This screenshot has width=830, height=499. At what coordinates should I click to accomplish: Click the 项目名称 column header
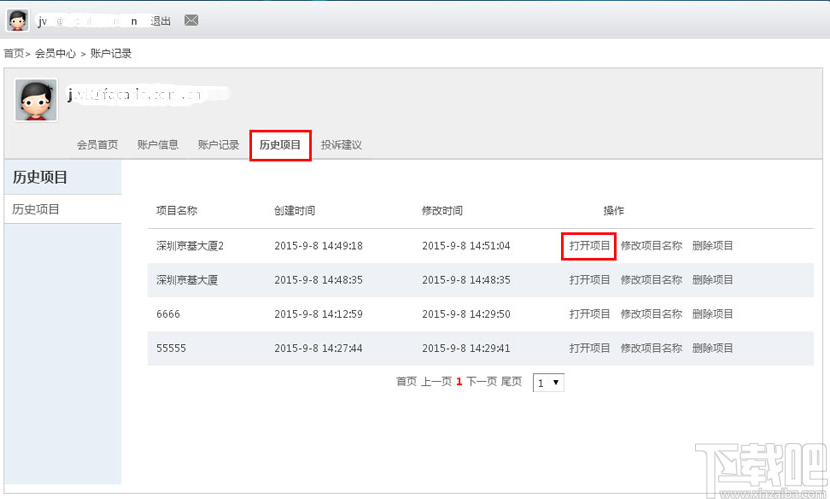tap(177, 211)
